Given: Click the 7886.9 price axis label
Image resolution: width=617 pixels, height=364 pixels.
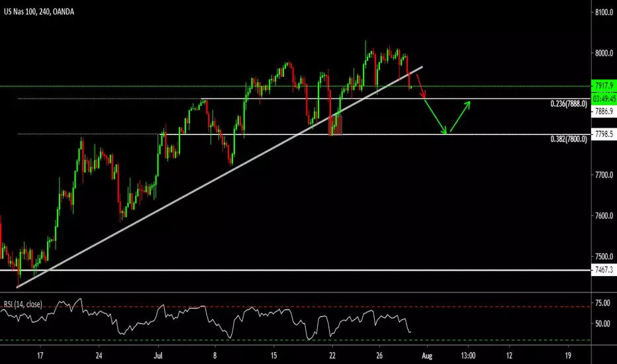Looking at the screenshot, I should point(604,112).
